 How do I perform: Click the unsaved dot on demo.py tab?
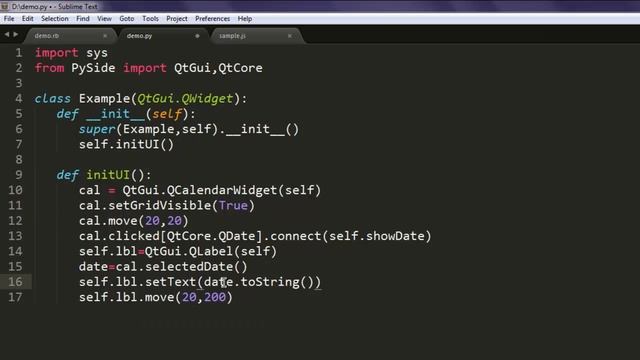click(x=197, y=36)
